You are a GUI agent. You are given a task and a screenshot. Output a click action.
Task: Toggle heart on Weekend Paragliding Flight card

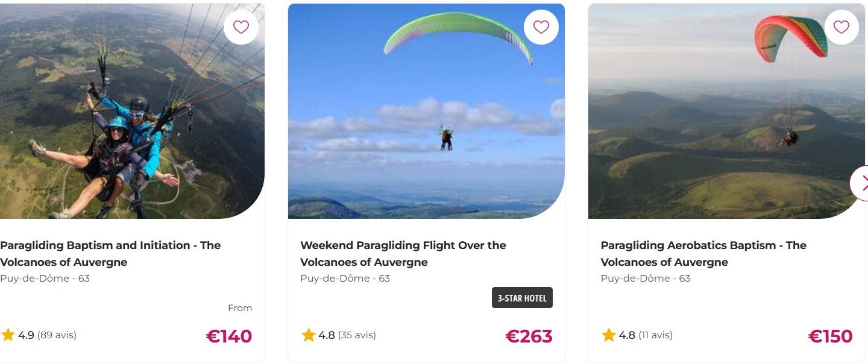pos(541,27)
